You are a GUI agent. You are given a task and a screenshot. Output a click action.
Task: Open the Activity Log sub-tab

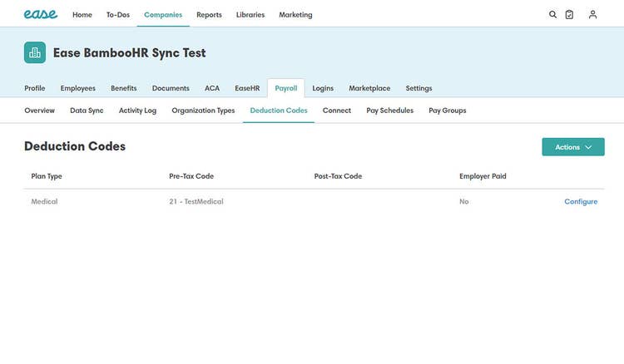pos(137,111)
